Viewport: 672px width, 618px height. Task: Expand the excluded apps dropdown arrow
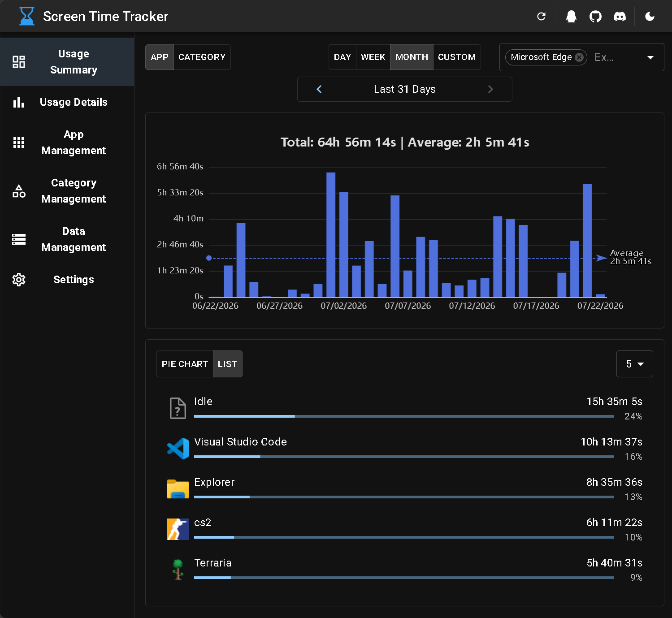click(650, 57)
